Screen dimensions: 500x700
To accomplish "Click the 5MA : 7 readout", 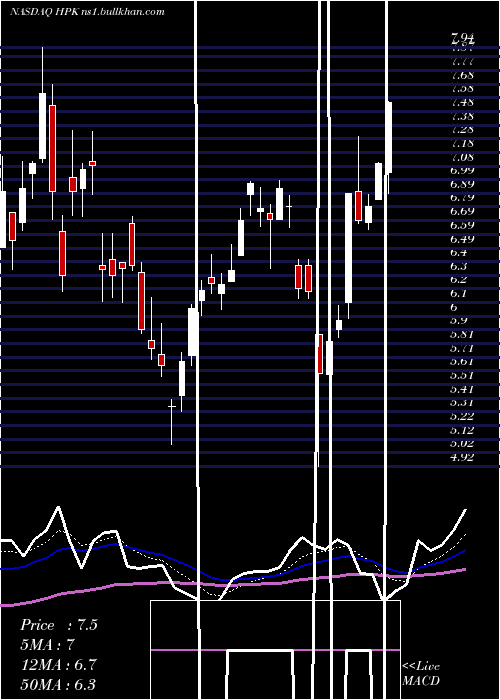I will point(50,645).
